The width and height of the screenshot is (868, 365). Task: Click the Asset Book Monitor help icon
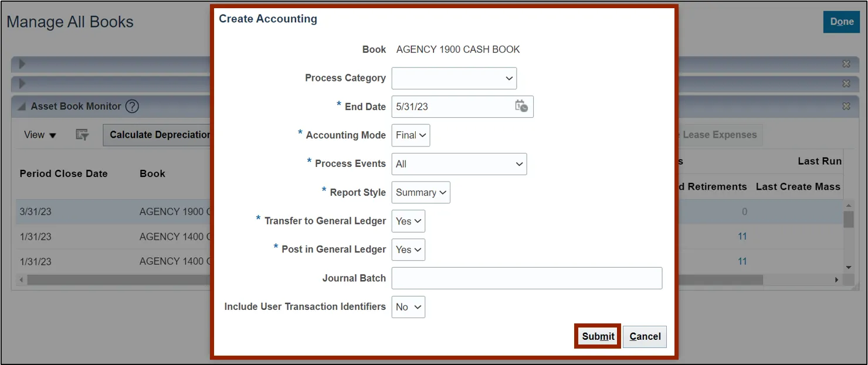point(133,107)
